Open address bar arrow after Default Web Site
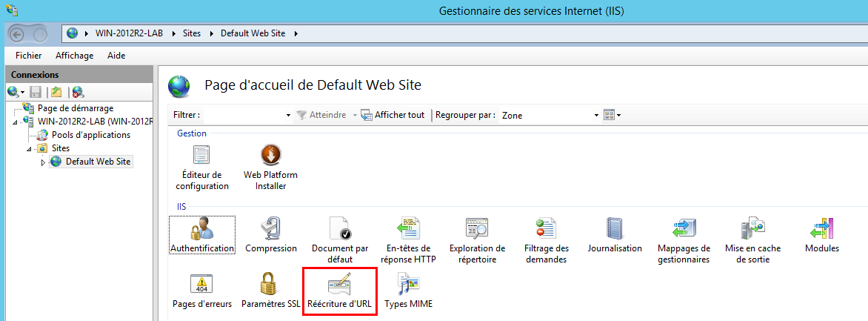 (x=296, y=33)
